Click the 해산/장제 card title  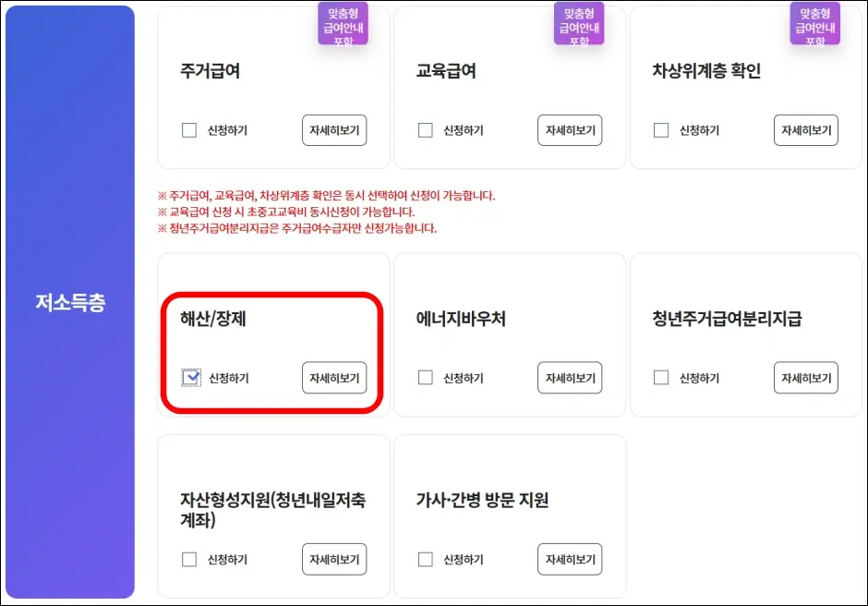[213, 319]
